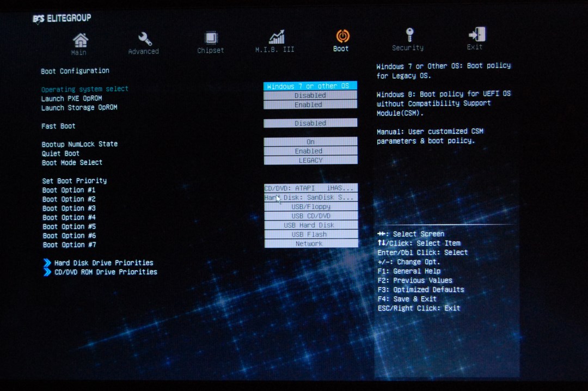Toggle Quiet Boot Enabled value
This screenshot has width=588, height=391.
[310, 151]
